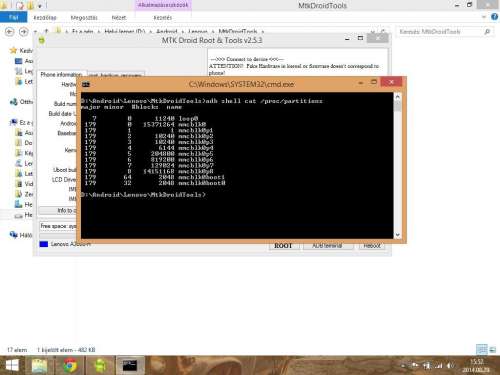
Task: Switch Explorer to large icons view
Action: [x=492, y=349]
